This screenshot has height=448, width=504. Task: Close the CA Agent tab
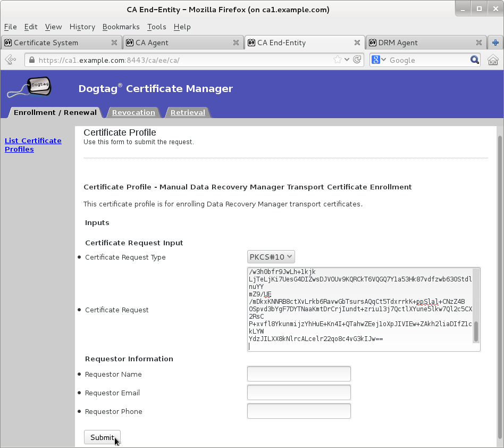[x=236, y=43]
